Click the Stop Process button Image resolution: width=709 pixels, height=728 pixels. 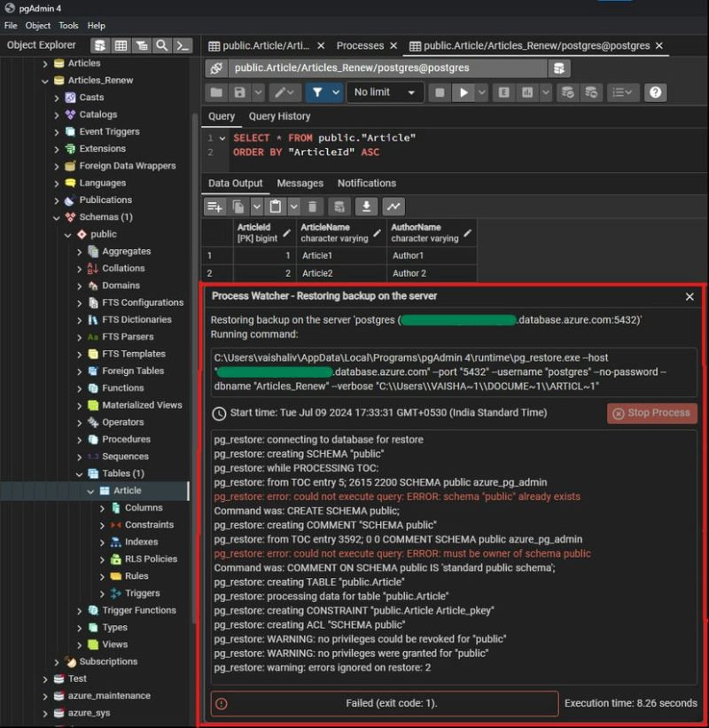tap(651, 412)
